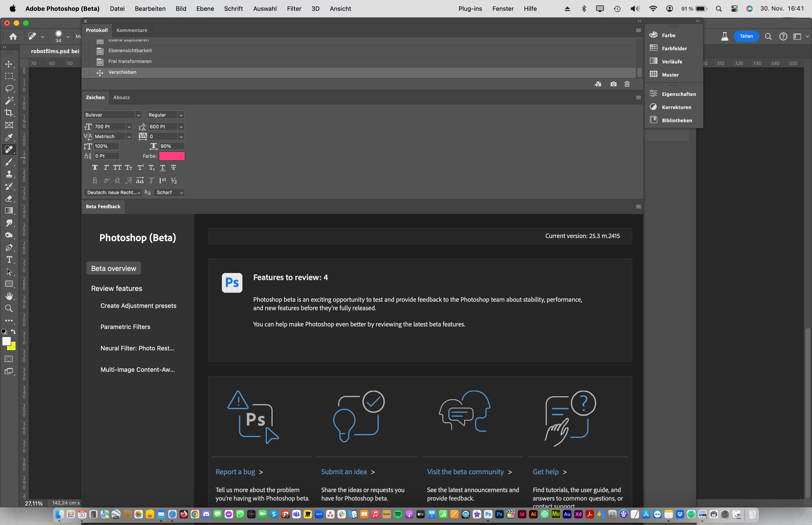Switch to the Absatz tab
Image resolution: width=812 pixels, height=525 pixels.
[121, 98]
